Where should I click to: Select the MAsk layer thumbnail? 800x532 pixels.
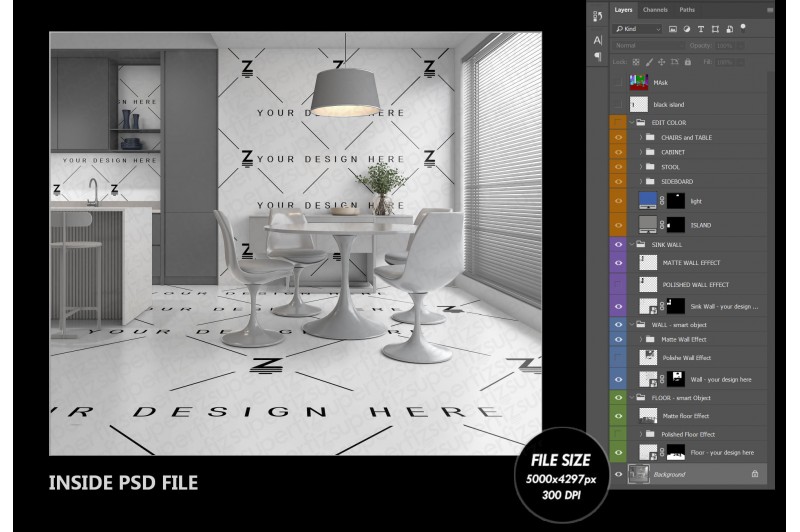(639, 82)
